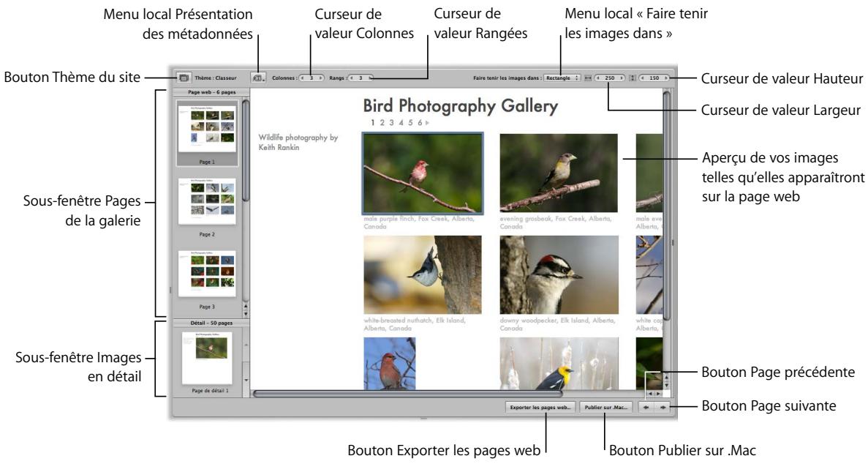Image resolution: width=868 pixels, height=464 pixels.
Task: Select the white-breasted nuthatch photo
Action: (x=423, y=274)
